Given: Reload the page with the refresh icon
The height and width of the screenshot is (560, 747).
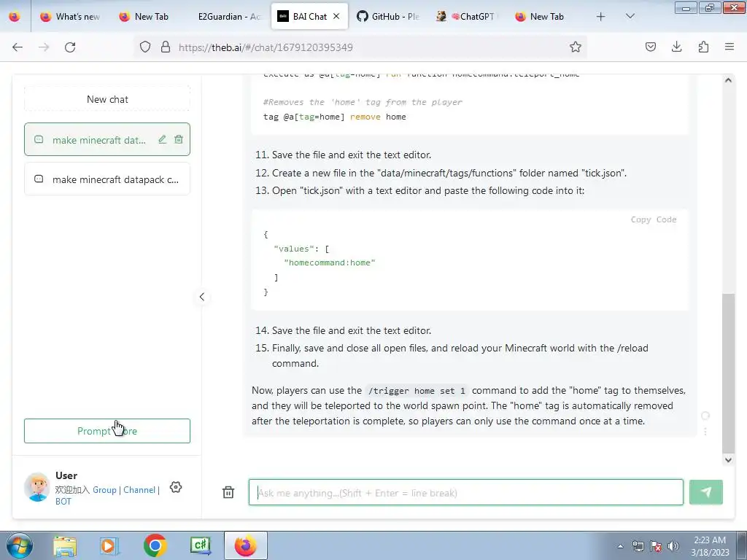Looking at the screenshot, I should [70, 47].
